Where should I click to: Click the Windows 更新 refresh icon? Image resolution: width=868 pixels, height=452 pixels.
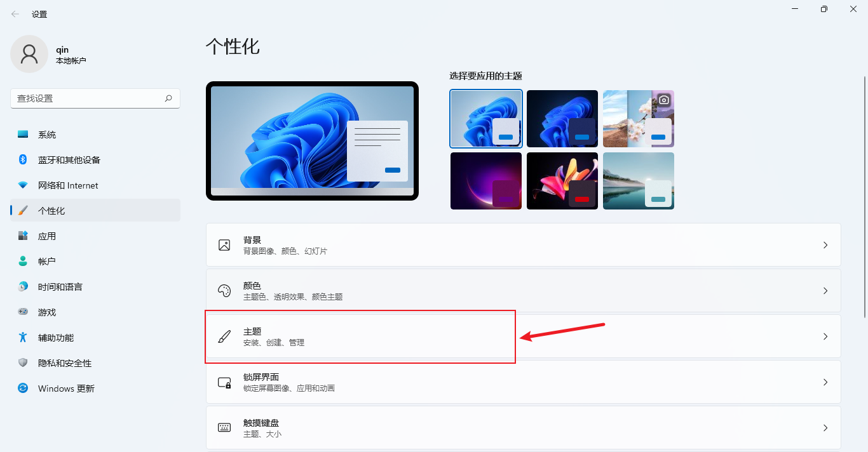pyautogui.click(x=23, y=388)
